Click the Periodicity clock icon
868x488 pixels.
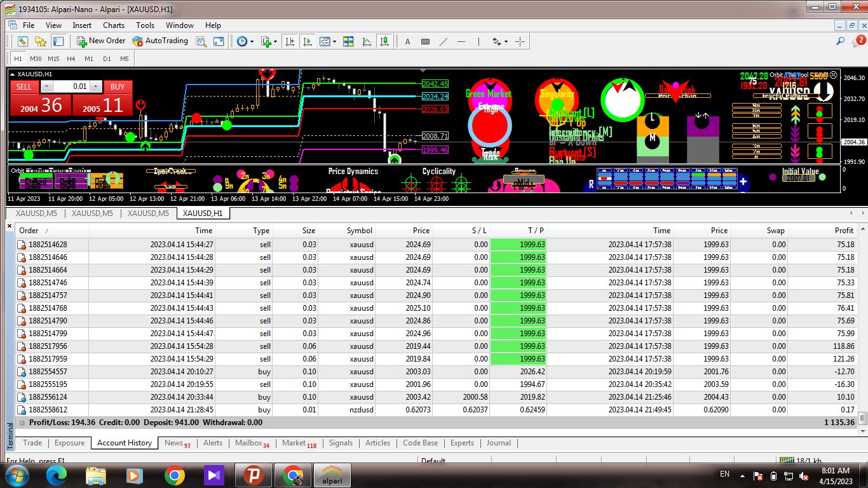pos(242,41)
